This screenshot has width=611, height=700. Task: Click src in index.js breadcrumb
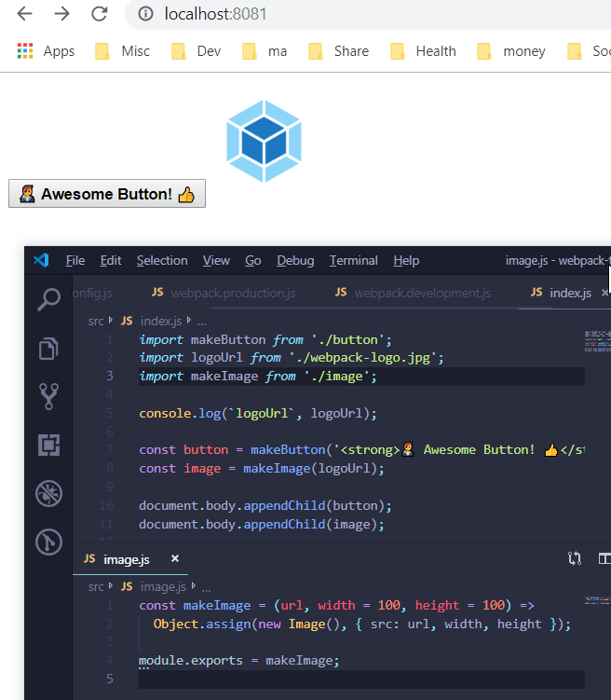(96, 321)
